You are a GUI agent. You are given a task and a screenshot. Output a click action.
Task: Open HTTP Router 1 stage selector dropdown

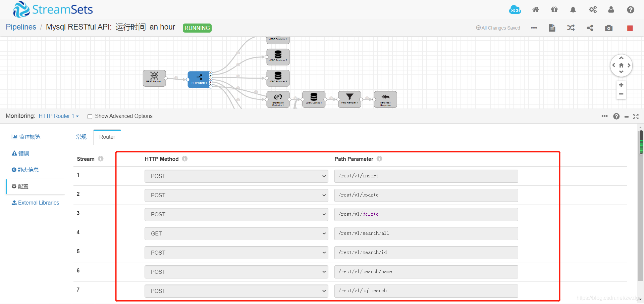pyautogui.click(x=59, y=116)
